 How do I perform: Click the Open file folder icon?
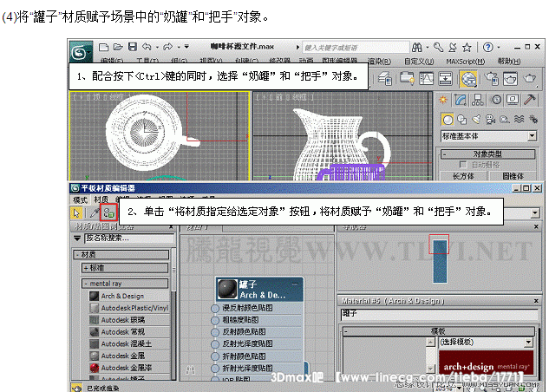[x=118, y=47]
